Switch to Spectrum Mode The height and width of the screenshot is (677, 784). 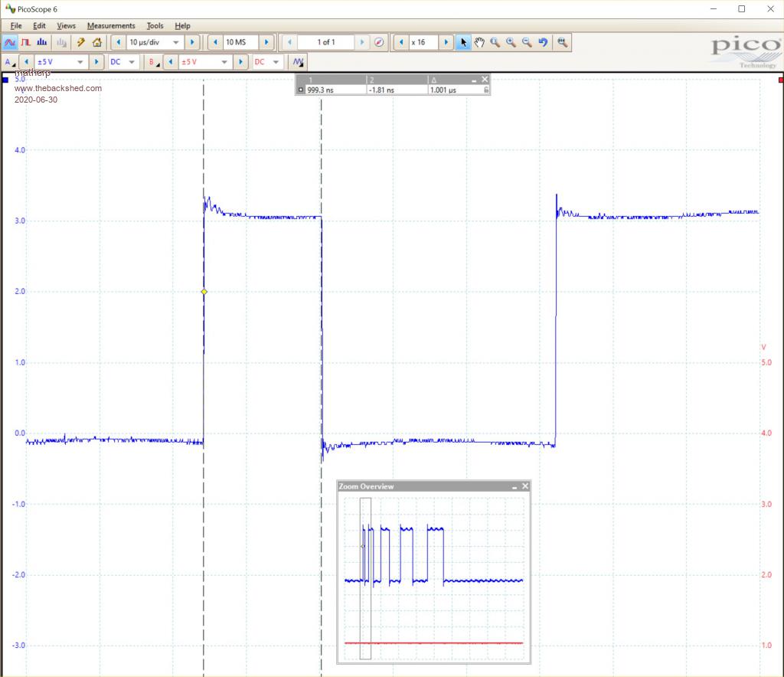pos(41,42)
